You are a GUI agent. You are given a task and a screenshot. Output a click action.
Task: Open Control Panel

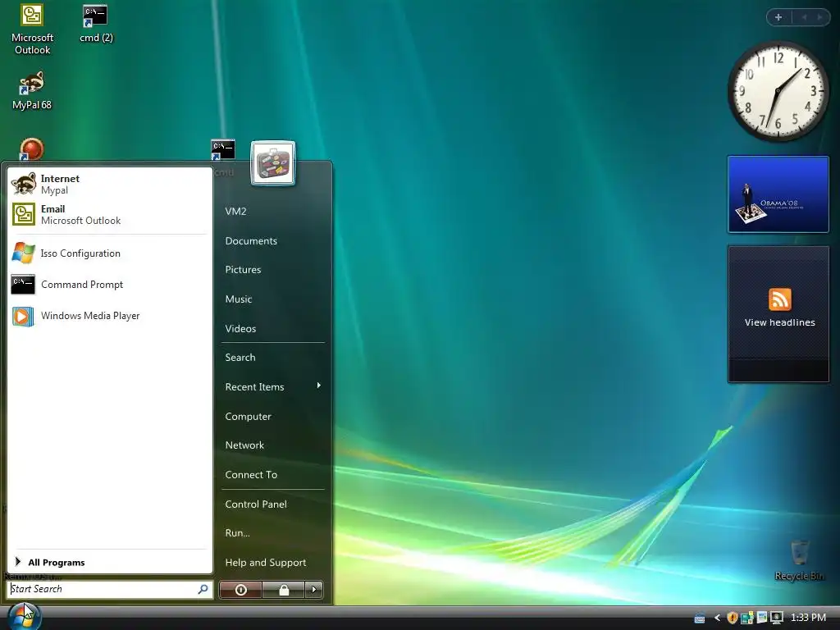point(256,504)
